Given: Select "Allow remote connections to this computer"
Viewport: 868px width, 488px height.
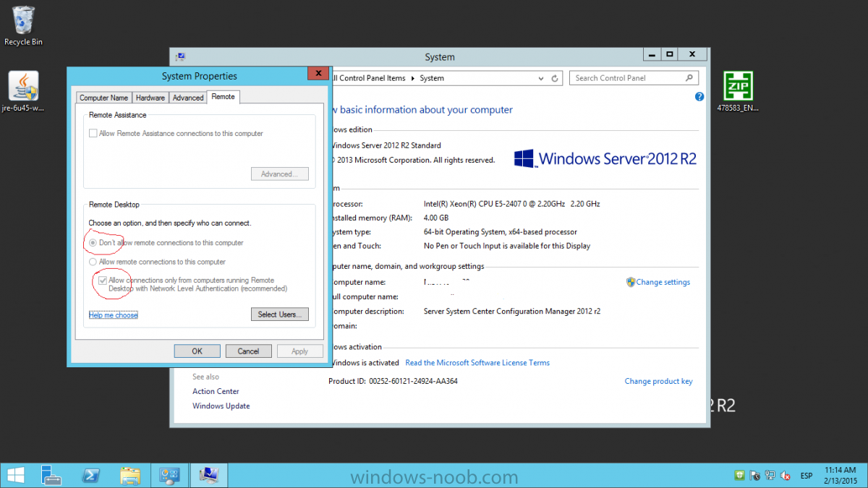Looking at the screenshot, I should (x=93, y=262).
